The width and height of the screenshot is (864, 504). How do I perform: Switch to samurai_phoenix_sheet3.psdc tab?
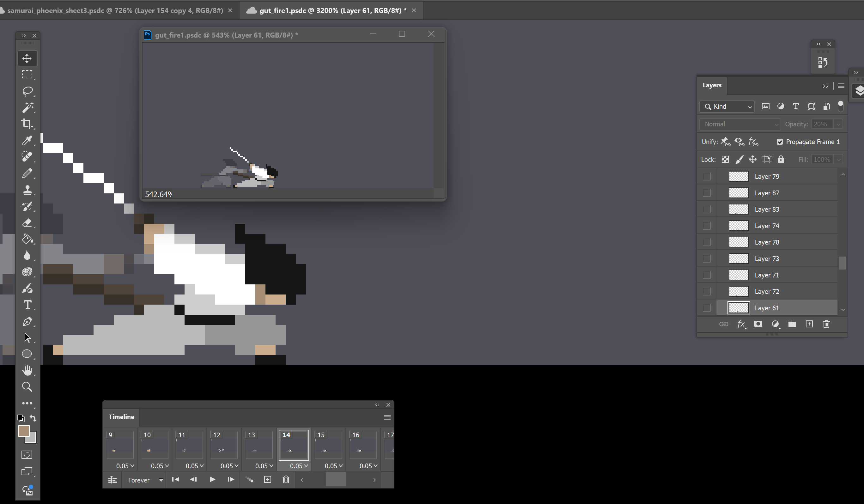tap(115, 10)
